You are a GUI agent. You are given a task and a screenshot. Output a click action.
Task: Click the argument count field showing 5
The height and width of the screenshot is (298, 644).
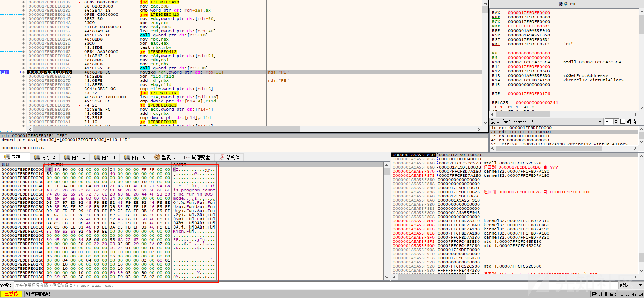coord(609,122)
